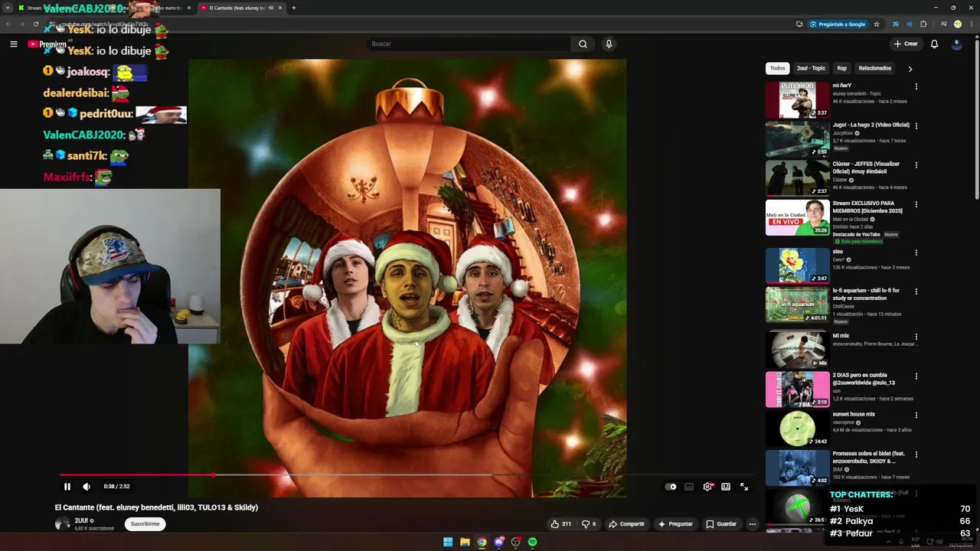
Task: Open the YouTube Premium logo home
Action: (47, 44)
